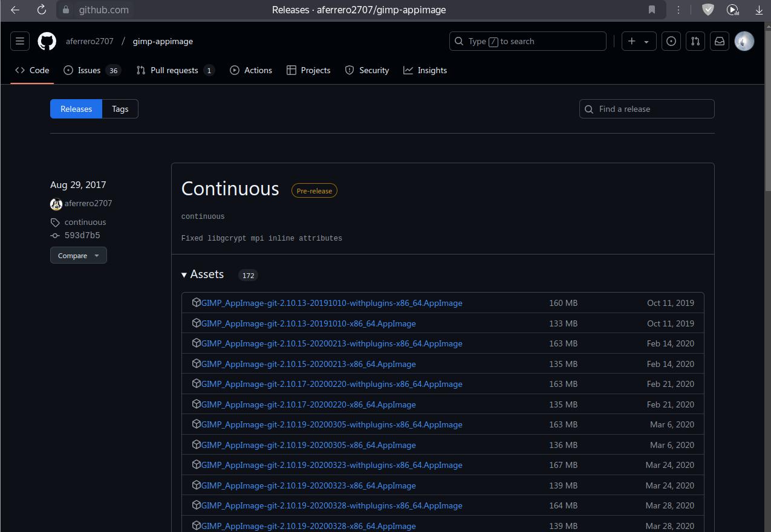Image resolution: width=771 pixels, height=532 pixels.
Task: Open the Issues shortcut icon in header
Action: [x=671, y=41]
